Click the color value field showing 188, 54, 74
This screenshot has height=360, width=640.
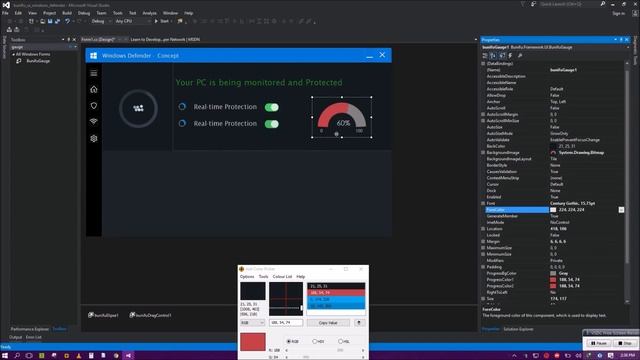click(286, 322)
